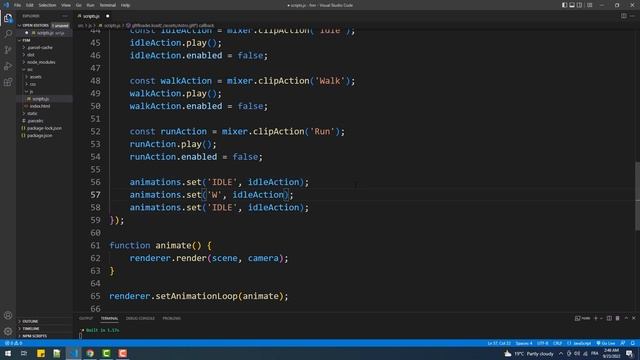Select the script.js editor tab

[93, 16]
